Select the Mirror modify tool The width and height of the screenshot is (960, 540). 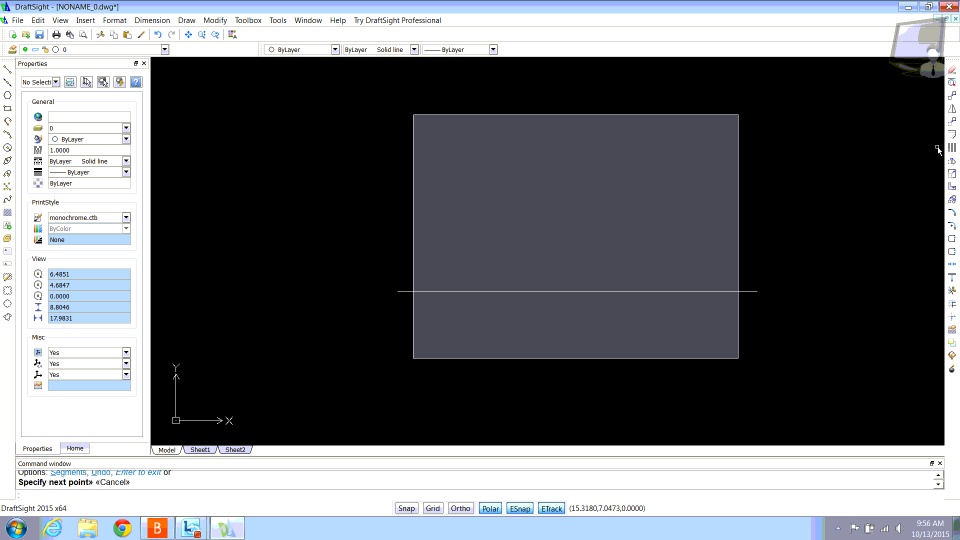tap(952, 108)
